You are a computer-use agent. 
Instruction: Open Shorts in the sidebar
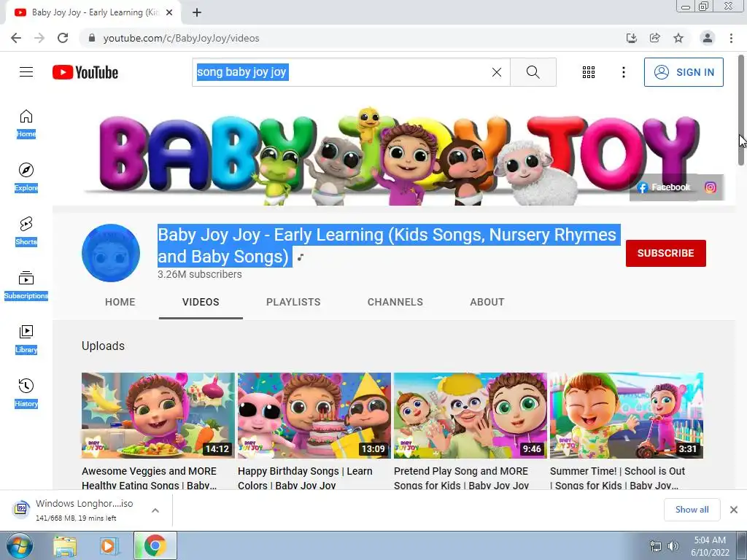tap(26, 231)
